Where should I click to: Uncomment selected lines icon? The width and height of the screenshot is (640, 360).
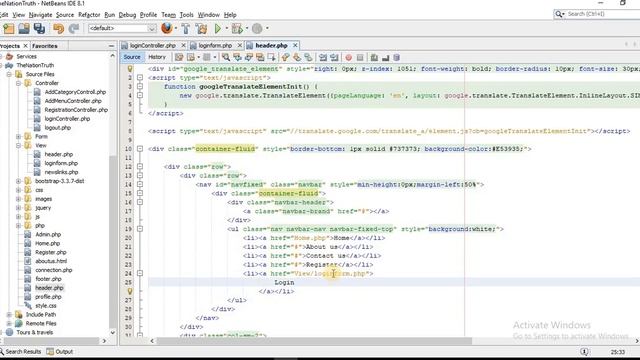385,57
